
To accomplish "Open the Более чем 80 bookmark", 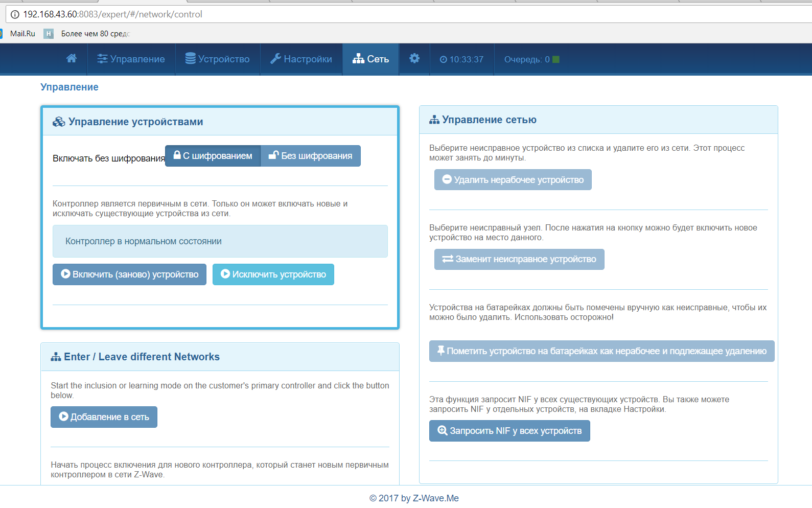I will coord(87,34).
